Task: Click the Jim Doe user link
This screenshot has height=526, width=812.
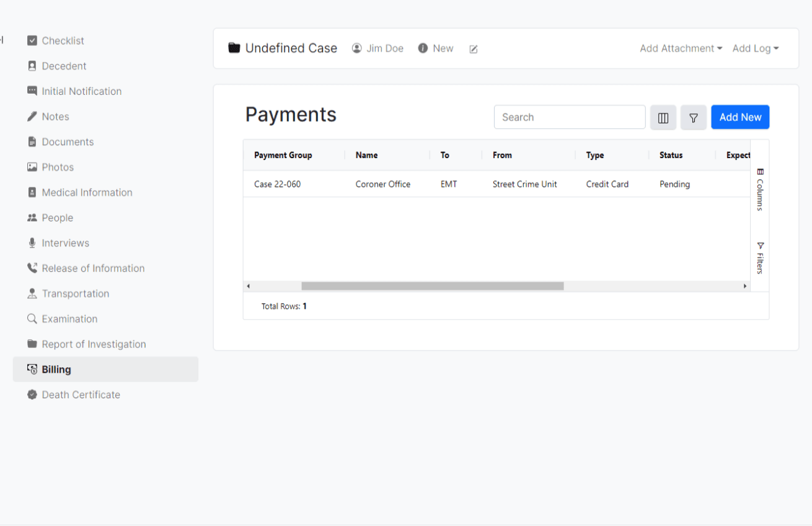Action: click(x=378, y=48)
